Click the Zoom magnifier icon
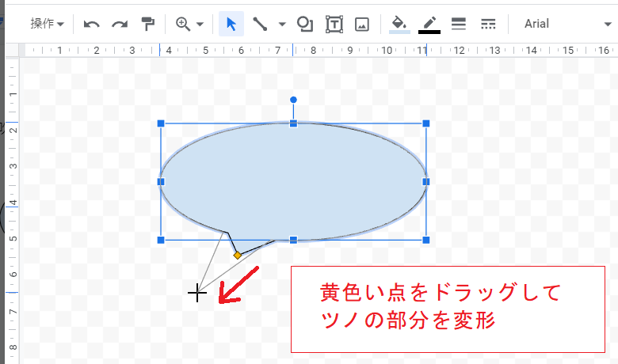Image resolution: width=618 pixels, height=364 pixels. coord(183,24)
